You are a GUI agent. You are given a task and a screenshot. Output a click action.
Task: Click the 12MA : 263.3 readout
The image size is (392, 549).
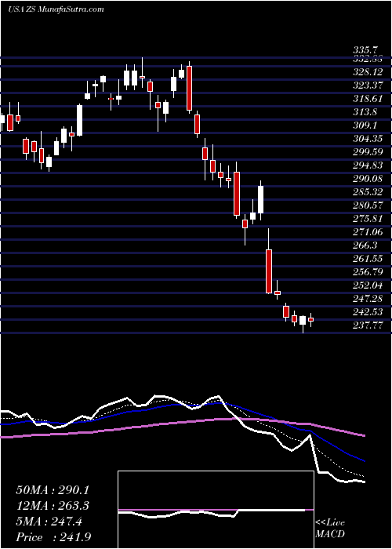coord(53,506)
